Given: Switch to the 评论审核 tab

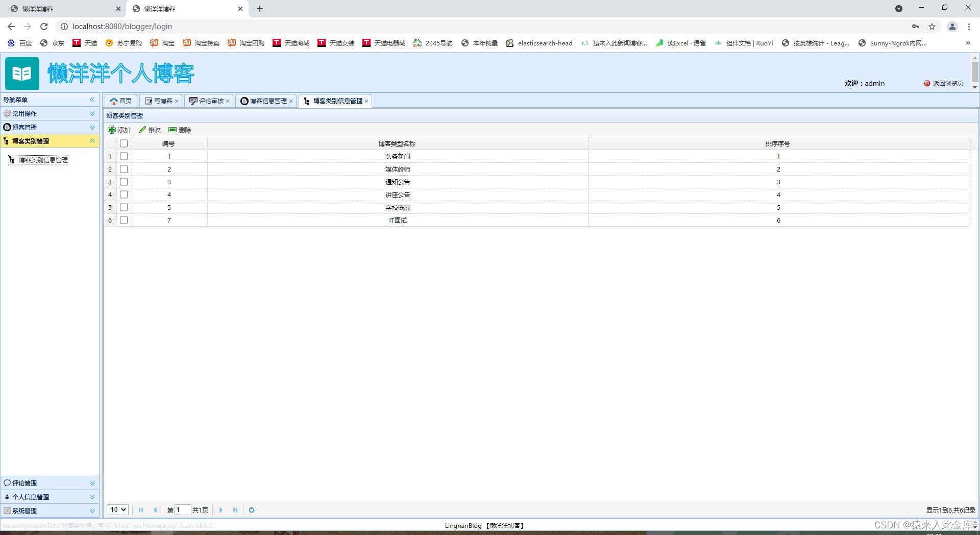Looking at the screenshot, I should 207,101.
